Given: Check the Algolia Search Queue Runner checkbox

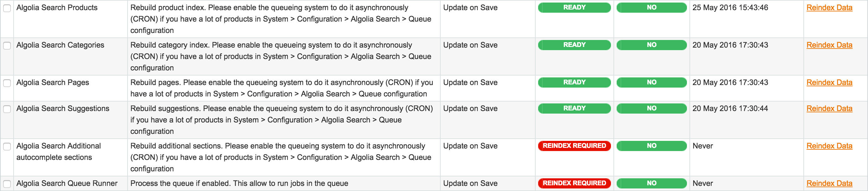Looking at the screenshot, I should [7, 183].
